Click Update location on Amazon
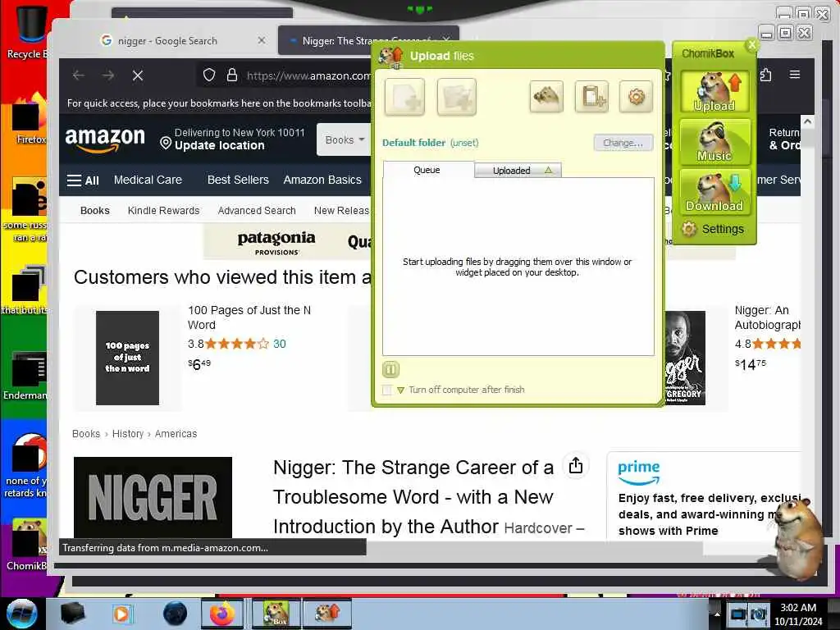The width and height of the screenshot is (840, 630). (x=219, y=145)
